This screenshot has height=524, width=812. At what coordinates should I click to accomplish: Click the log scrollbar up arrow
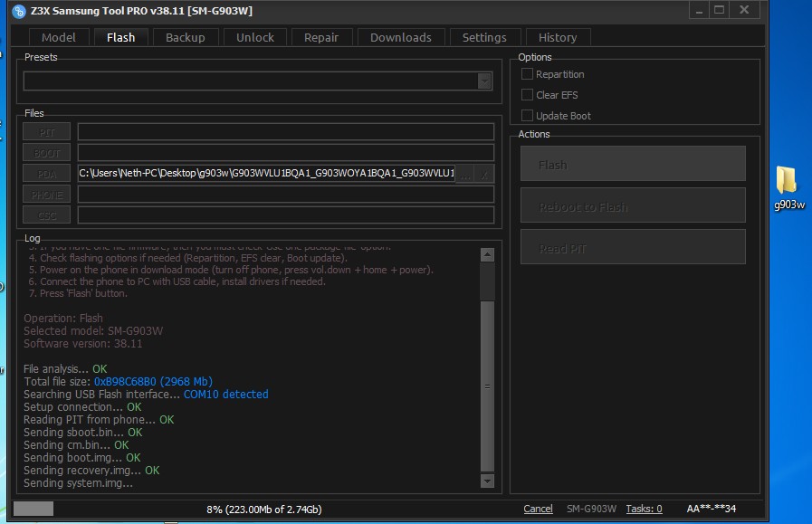(x=487, y=254)
